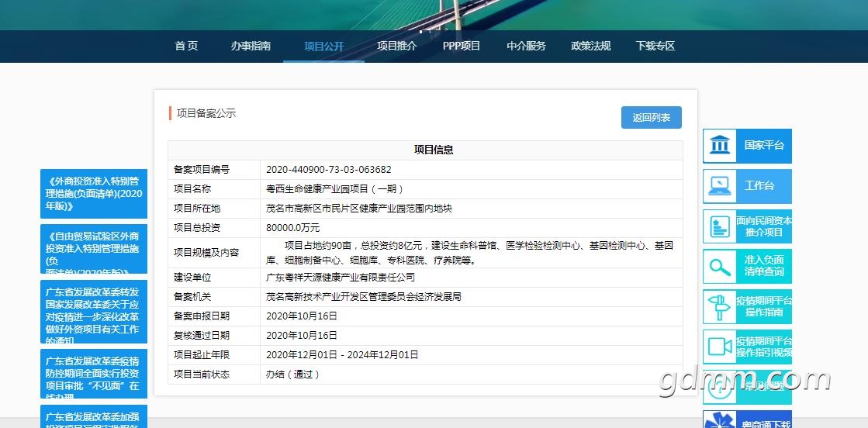
Task: Open the 办事指南 menu item
Action: point(251,46)
